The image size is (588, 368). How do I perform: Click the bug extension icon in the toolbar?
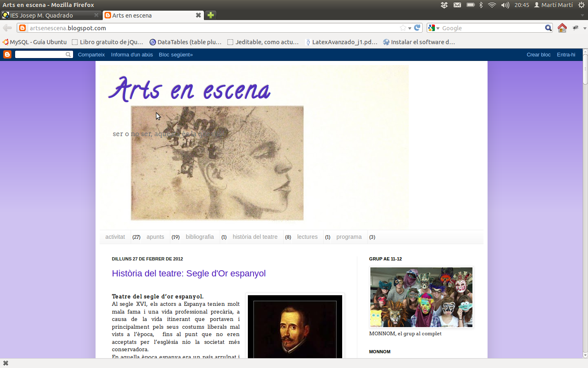(x=576, y=28)
